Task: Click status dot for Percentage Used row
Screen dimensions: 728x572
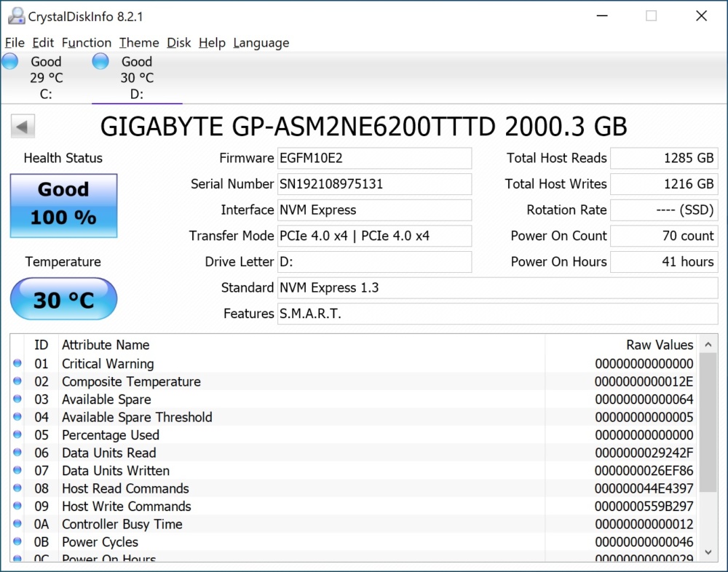Action: pos(17,434)
